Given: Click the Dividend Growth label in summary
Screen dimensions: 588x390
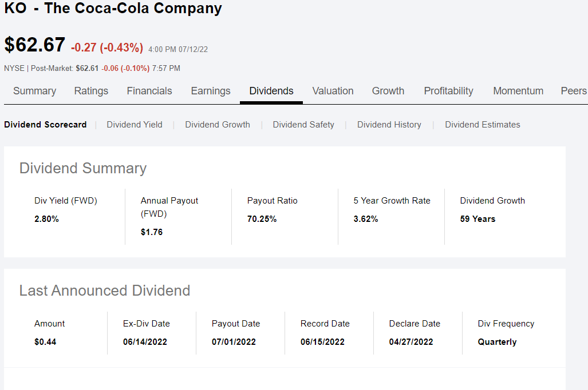Looking at the screenshot, I should [492, 201].
